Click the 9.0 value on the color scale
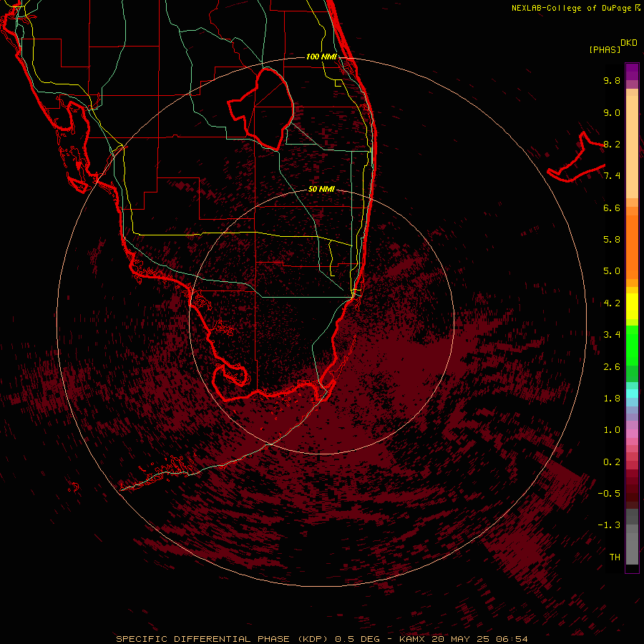This screenshot has width=644, height=644. [612, 112]
